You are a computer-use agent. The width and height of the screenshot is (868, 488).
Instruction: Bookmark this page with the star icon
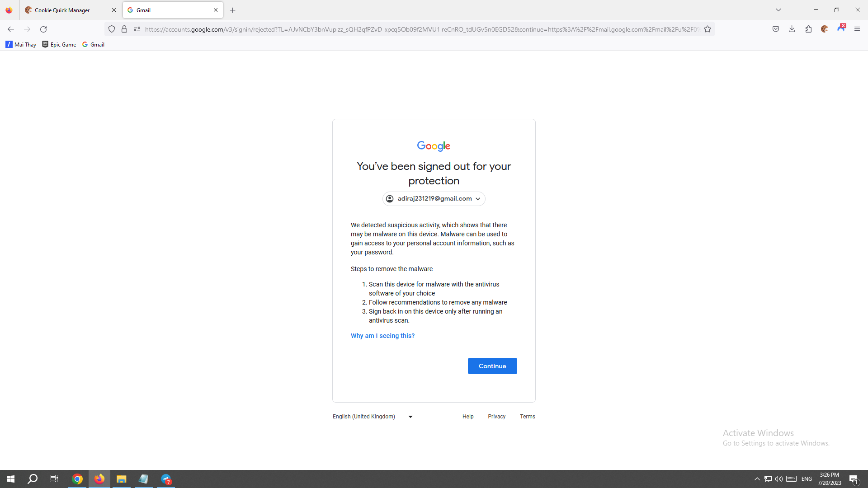(x=708, y=29)
